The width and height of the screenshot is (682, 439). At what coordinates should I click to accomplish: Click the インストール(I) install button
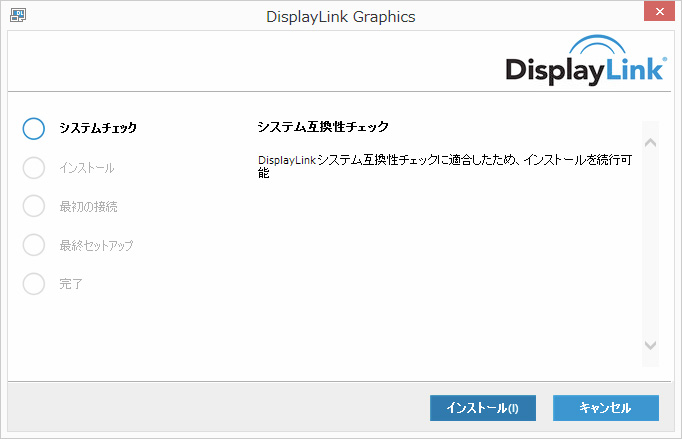coord(483,408)
